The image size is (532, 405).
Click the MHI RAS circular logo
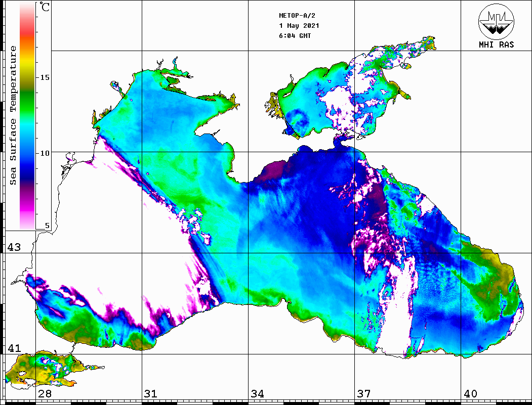(497, 21)
